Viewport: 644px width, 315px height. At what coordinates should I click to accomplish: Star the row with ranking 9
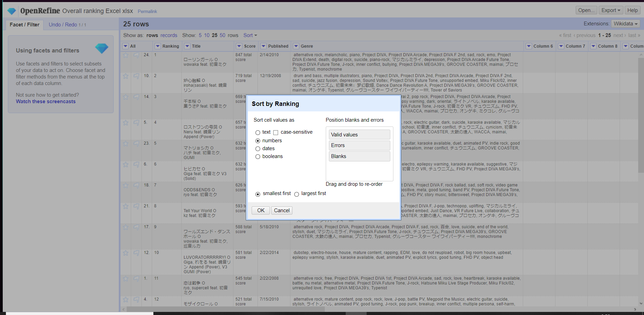[126, 227]
